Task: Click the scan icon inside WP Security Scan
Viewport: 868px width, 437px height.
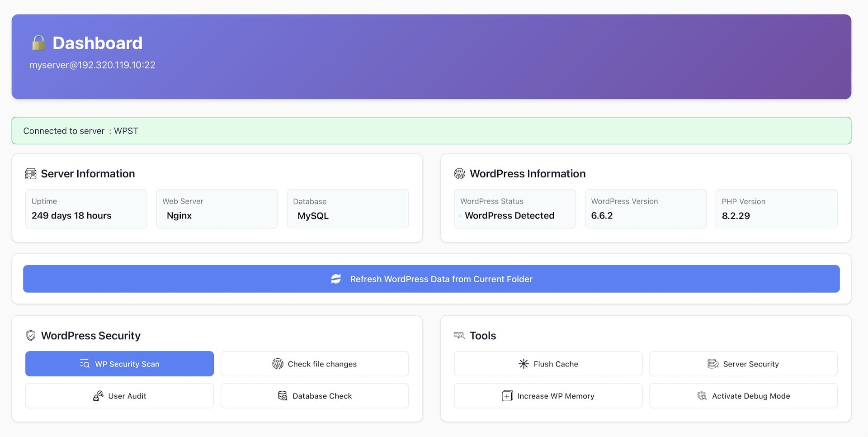Action: (85, 364)
